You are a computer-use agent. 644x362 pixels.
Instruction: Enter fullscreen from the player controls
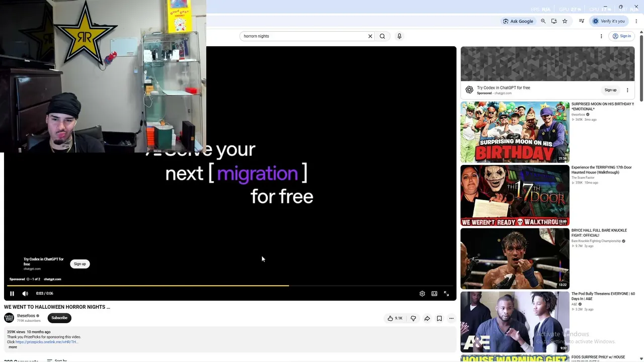446,294
